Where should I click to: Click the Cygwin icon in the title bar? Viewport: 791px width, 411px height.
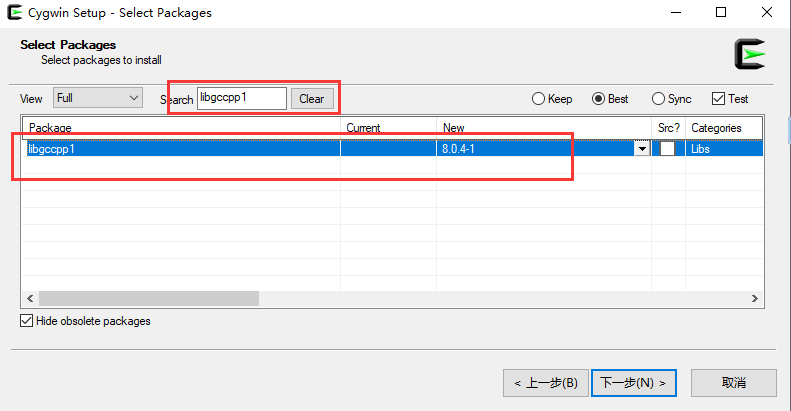(15, 12)
